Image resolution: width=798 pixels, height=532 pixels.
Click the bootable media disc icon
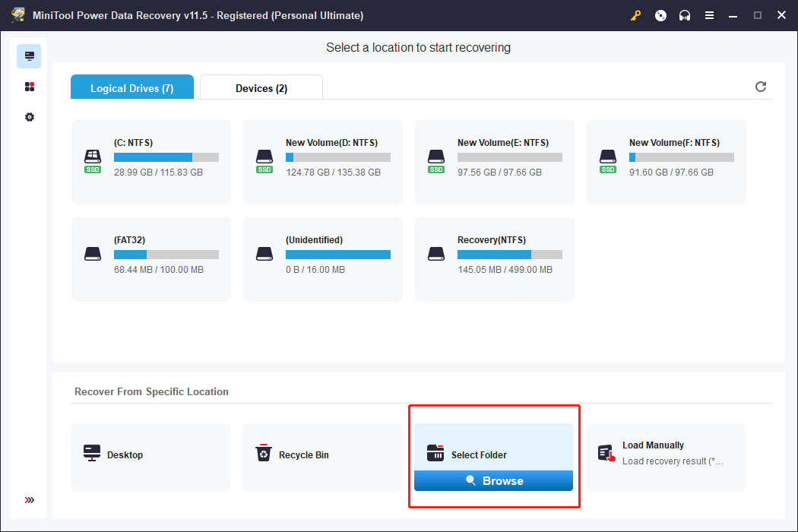[x=660, y=15]
